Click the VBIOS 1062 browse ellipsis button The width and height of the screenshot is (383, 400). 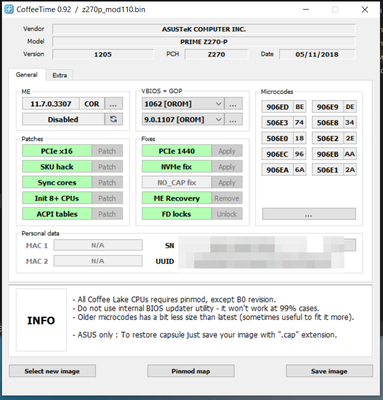pos(233,104)
